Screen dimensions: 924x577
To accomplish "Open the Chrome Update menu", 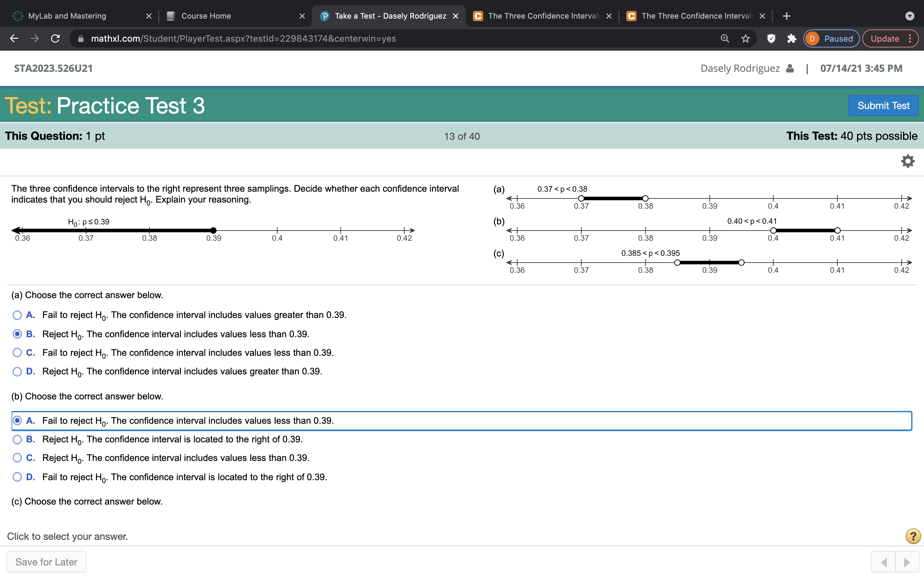I will point(890,38).
